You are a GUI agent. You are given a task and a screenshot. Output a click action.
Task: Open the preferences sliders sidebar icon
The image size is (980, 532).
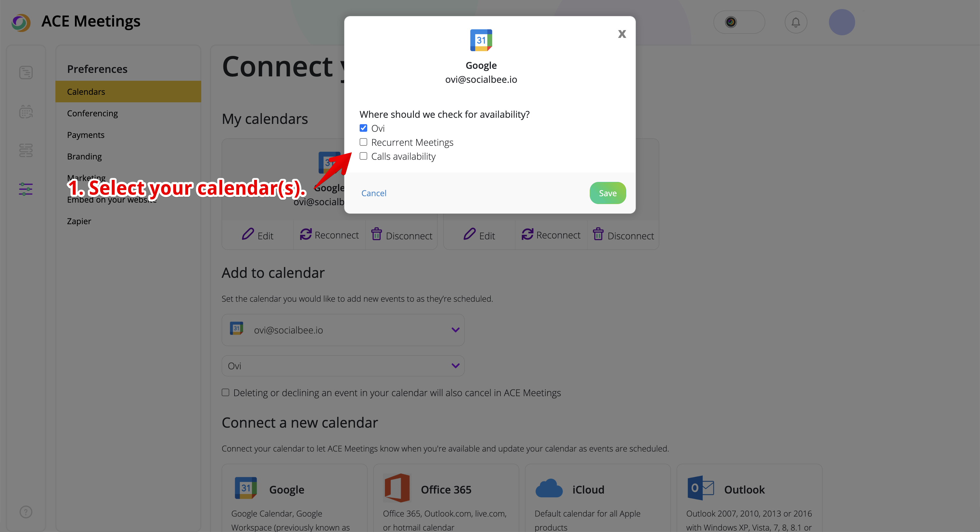[26, 189]
